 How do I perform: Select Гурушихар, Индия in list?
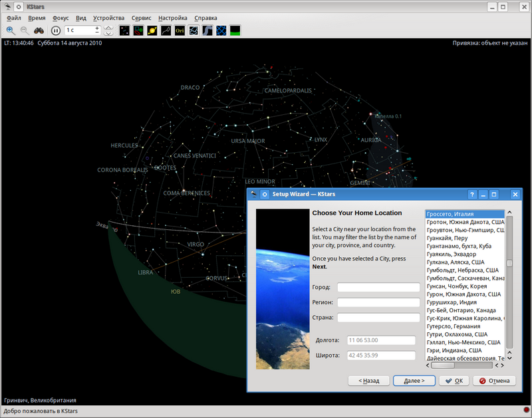click(x=465, y=302)
